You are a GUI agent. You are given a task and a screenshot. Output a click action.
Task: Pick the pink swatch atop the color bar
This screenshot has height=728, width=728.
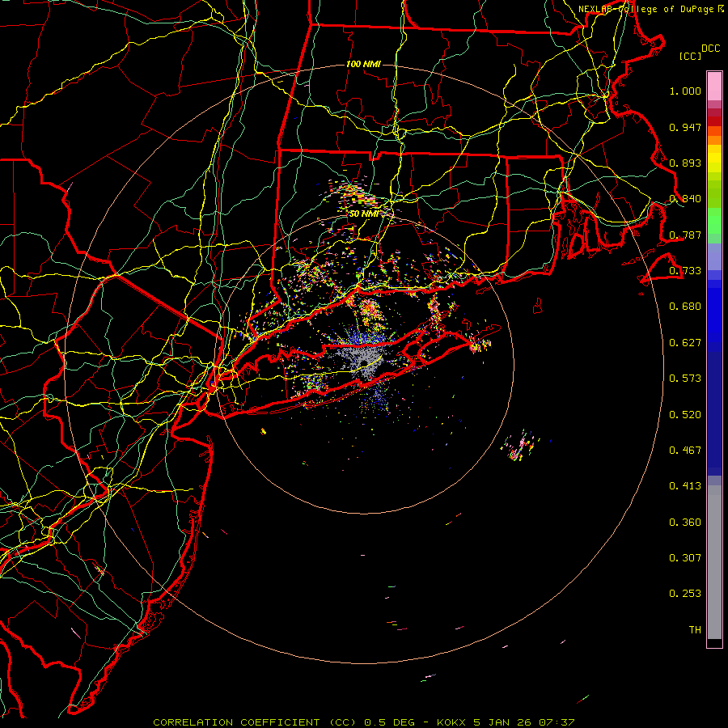714,86
